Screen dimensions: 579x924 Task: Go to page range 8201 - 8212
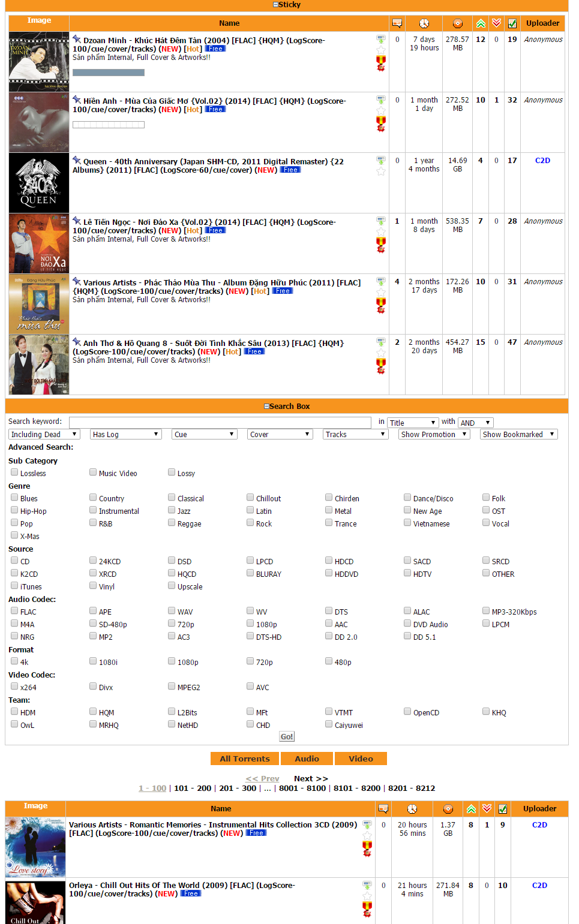412,788
